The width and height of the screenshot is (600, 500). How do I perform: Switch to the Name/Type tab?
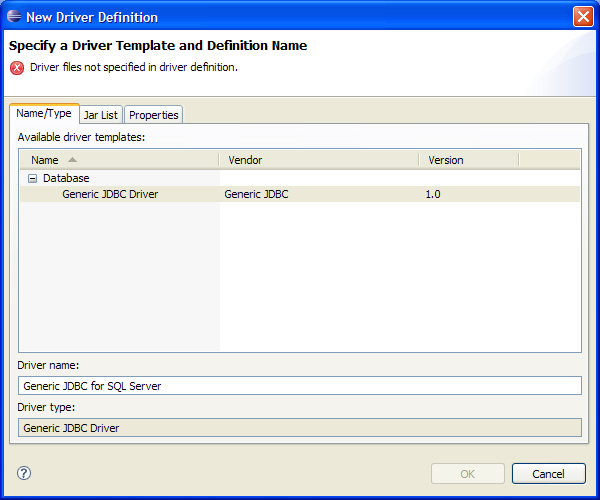tap(44, 114)
